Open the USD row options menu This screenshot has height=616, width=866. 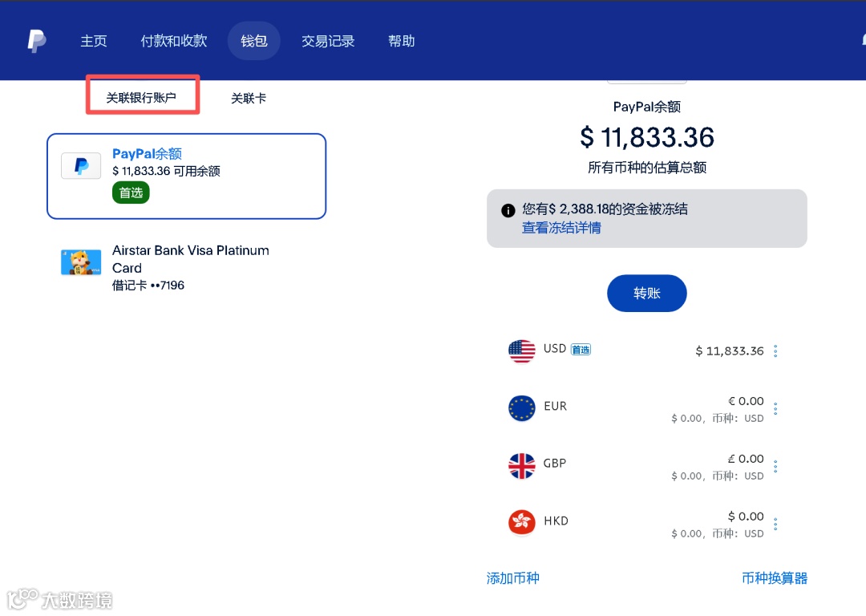(775, 351)
